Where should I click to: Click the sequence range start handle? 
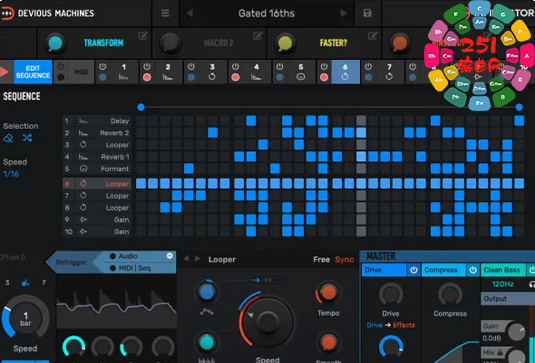tap(141, 107)
